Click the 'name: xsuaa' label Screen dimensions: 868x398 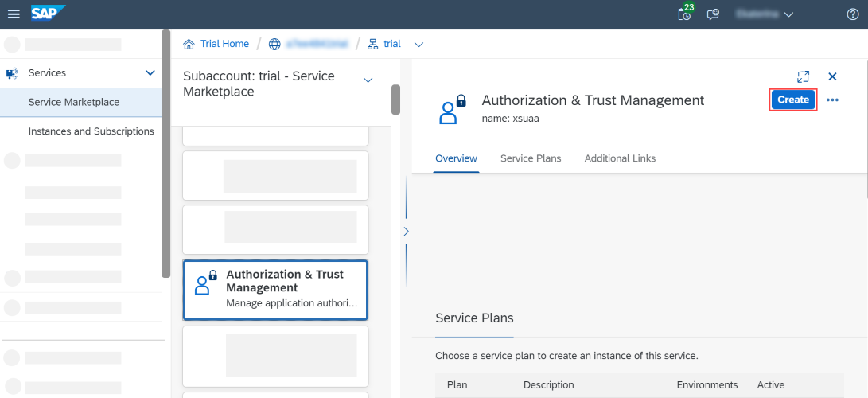click(x=511, y=119)
